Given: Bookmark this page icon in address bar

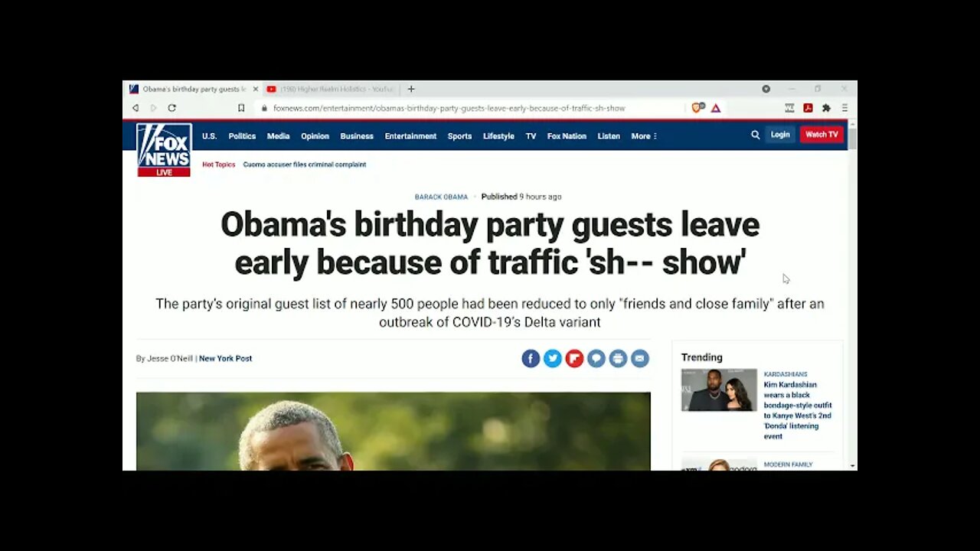Looking at the screenshot, I should pyautogui.click(x=241, y=108).
